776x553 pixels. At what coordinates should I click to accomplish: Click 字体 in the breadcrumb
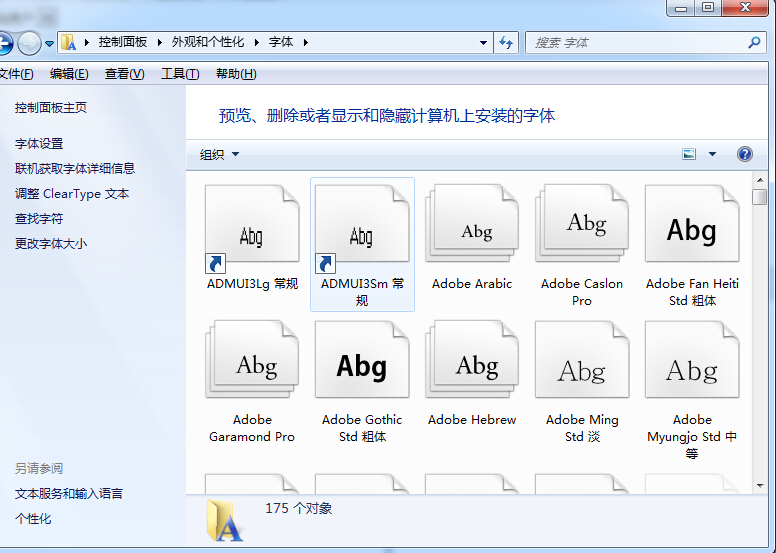pyautogui.click(x=281, y=42)
